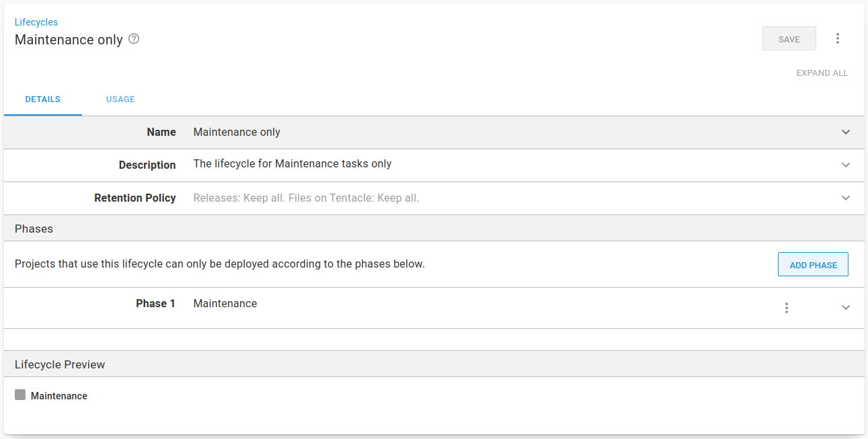Click the Phase 1 "Maintenance" name text
The width and height of the screenshot is (868, 439).
point(225,304)
